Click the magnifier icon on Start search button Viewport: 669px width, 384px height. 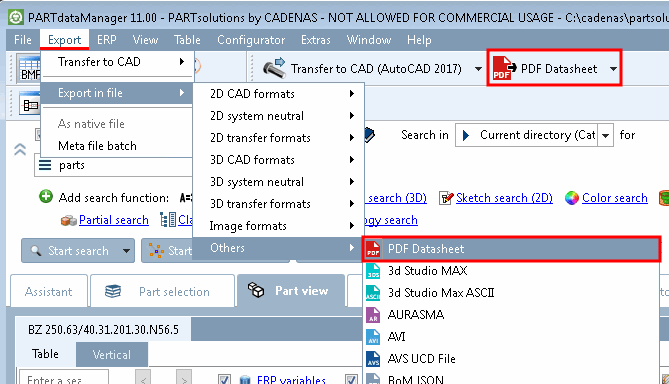point(36,251)
